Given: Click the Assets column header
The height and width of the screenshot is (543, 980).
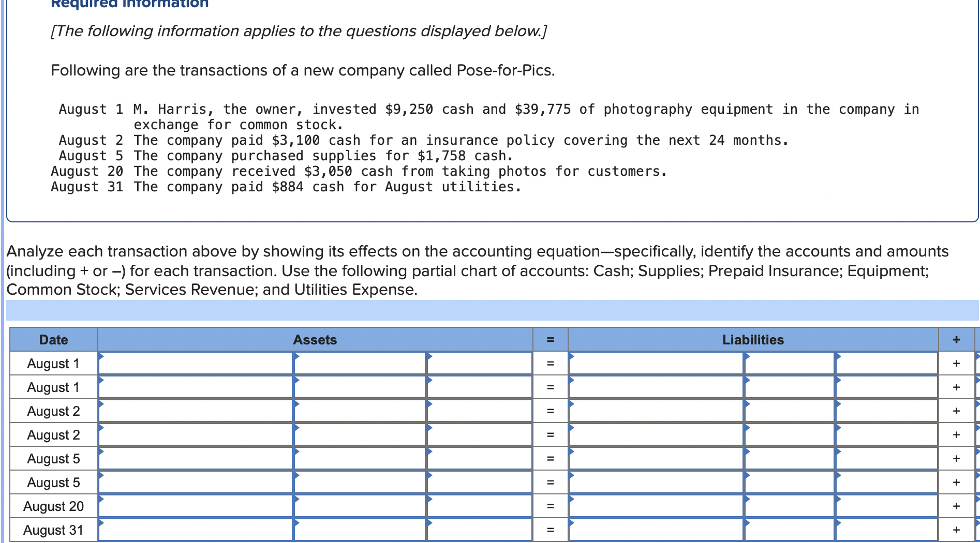Looking at the screenshot, I should click(x=315, y=339).
